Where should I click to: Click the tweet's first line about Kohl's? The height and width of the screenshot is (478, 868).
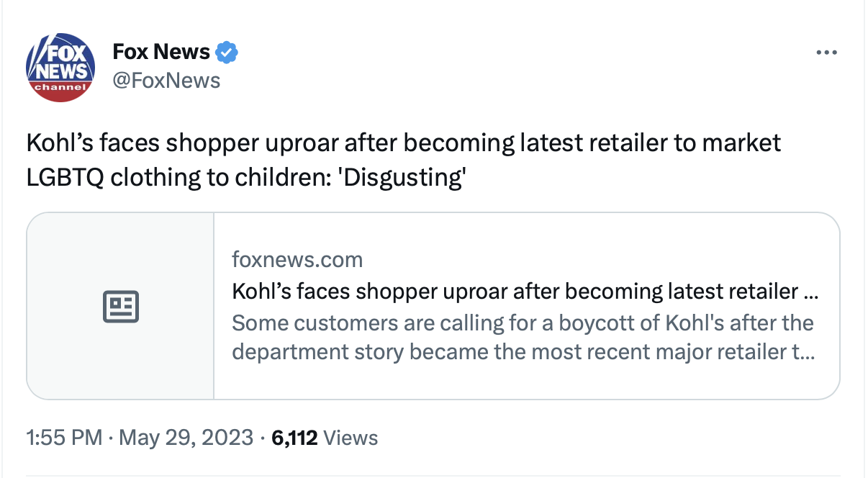(x=404, y=143)
